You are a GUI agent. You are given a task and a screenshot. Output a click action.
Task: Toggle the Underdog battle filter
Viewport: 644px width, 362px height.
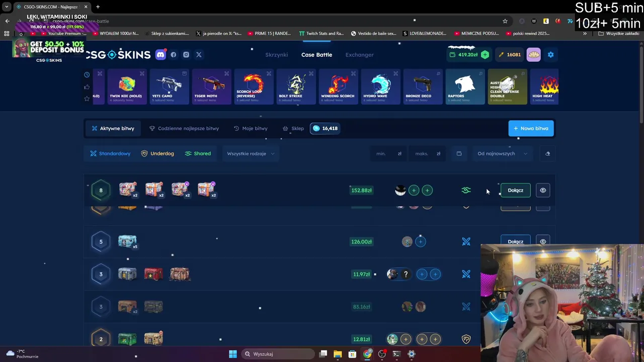[x=157, y=153]
